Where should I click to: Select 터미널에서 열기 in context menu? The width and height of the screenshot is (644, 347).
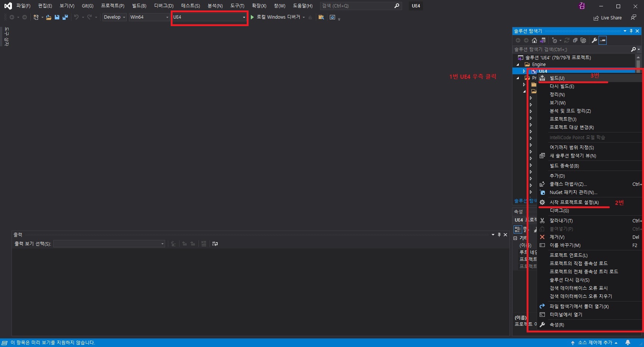pyautogui.click(x=589, y=315)
